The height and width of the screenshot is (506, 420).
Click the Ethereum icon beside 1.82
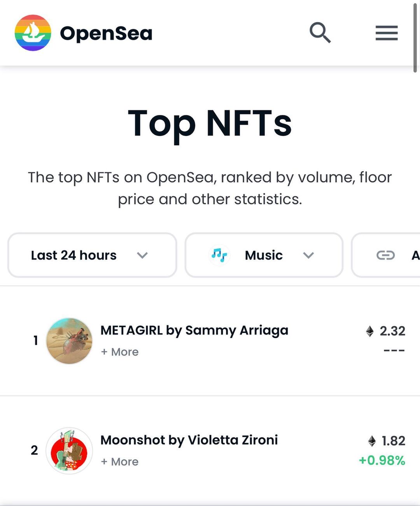pos(372,441)
